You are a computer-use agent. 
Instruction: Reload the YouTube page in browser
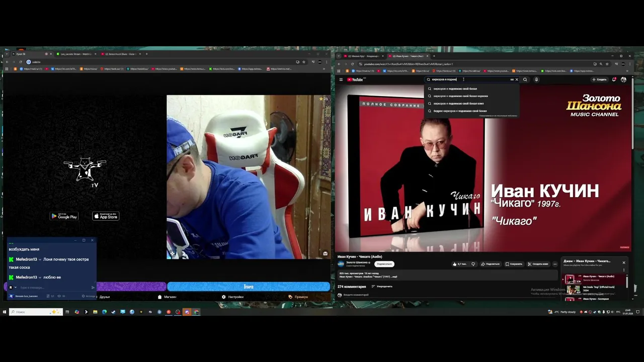click(x=352, y=64)
